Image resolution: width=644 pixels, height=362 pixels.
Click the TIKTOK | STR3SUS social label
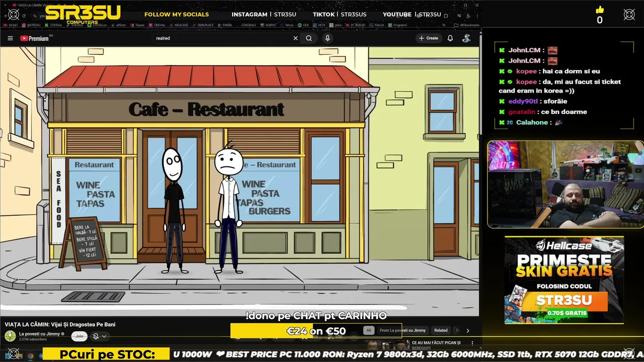point(340,14)
